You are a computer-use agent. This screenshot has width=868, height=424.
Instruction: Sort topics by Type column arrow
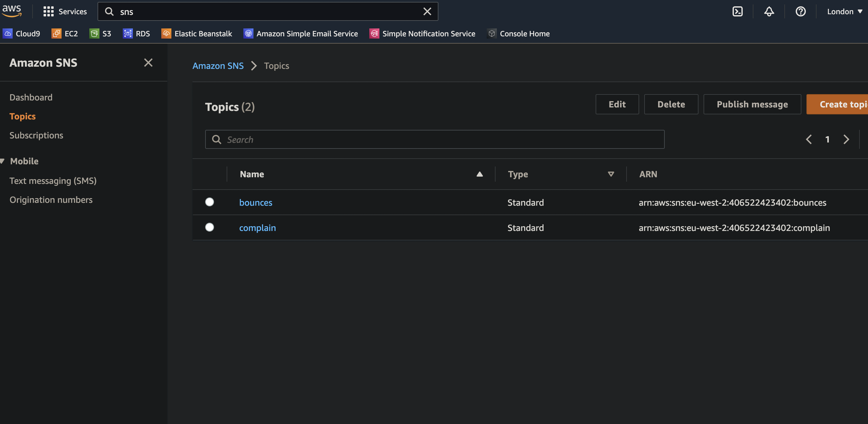click(610, 174)
